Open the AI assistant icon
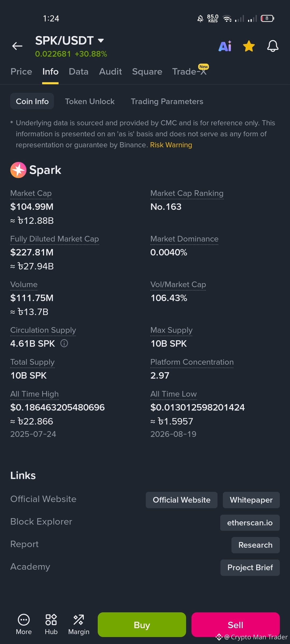This screenshot has height=644, width=290. (x=225, y=46)
